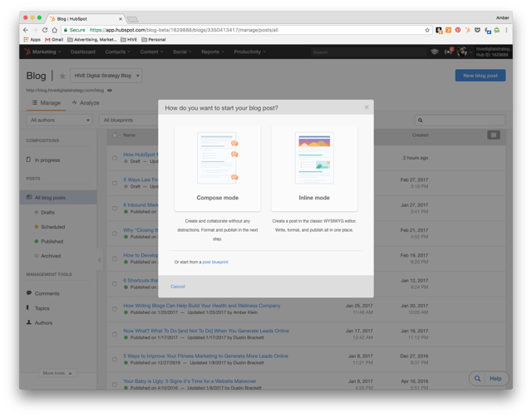The width and height of the screenshot is (532, 417).
Task: Check the 'X Ways Law' post checkbox
Action: click(x=115, y=183)
